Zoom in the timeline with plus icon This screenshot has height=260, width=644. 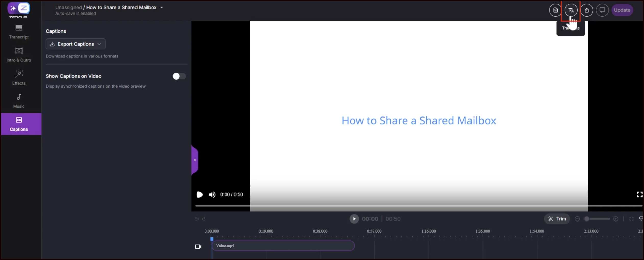click(x=616, y=219)
